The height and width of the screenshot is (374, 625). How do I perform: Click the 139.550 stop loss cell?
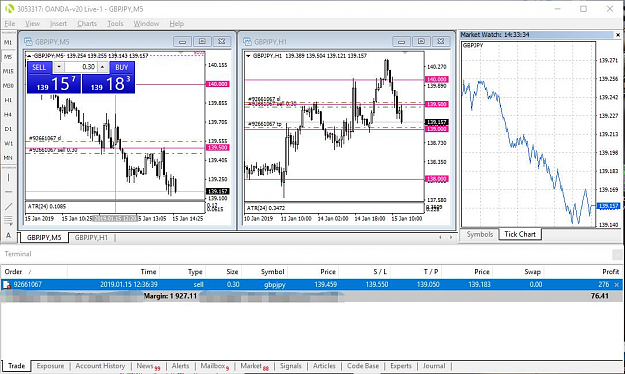pos(377,285)
